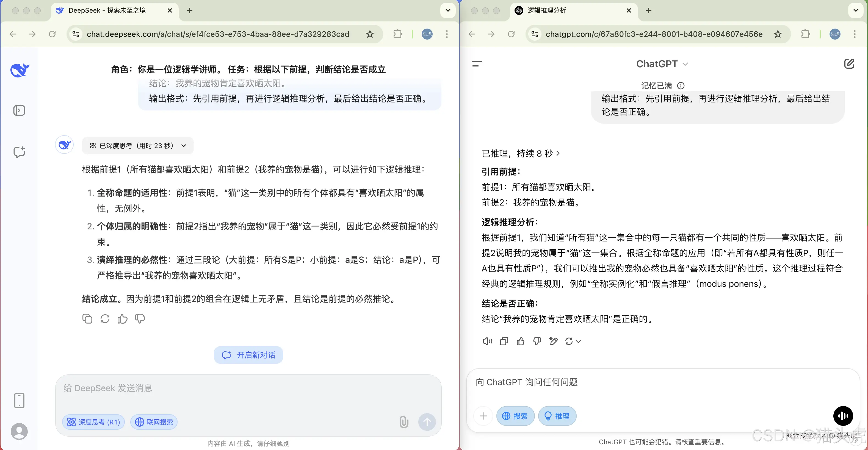Copy DeepSeek's response using copy icon
This screenshot has width=868, height=450.
87,319
